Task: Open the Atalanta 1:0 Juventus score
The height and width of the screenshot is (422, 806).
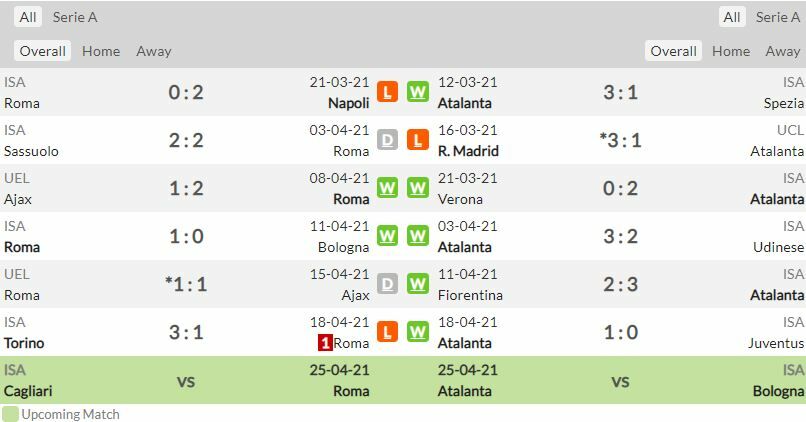Action: 620,333
